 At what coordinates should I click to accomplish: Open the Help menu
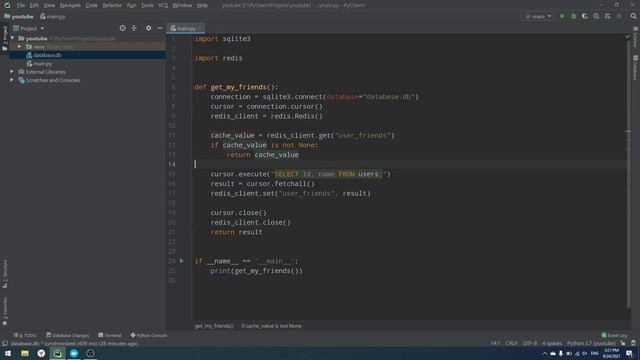pyautogui.click(x=202, y=5)
